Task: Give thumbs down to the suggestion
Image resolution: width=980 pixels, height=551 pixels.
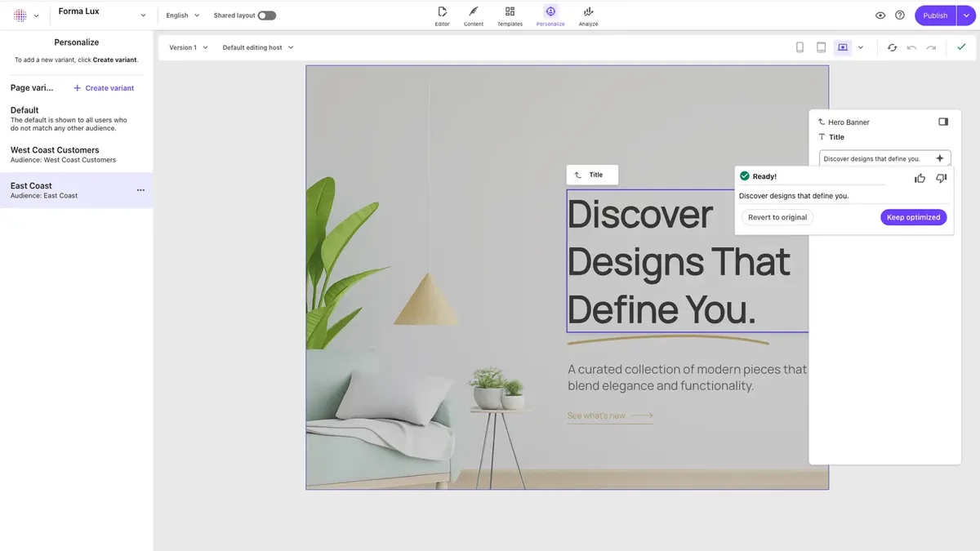Action: tap(941, 178)
